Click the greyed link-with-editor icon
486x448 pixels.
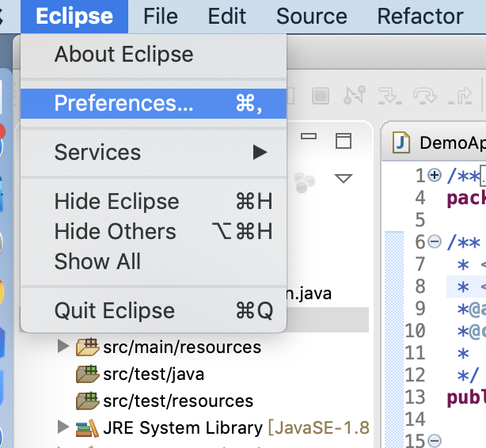[305, 182]
